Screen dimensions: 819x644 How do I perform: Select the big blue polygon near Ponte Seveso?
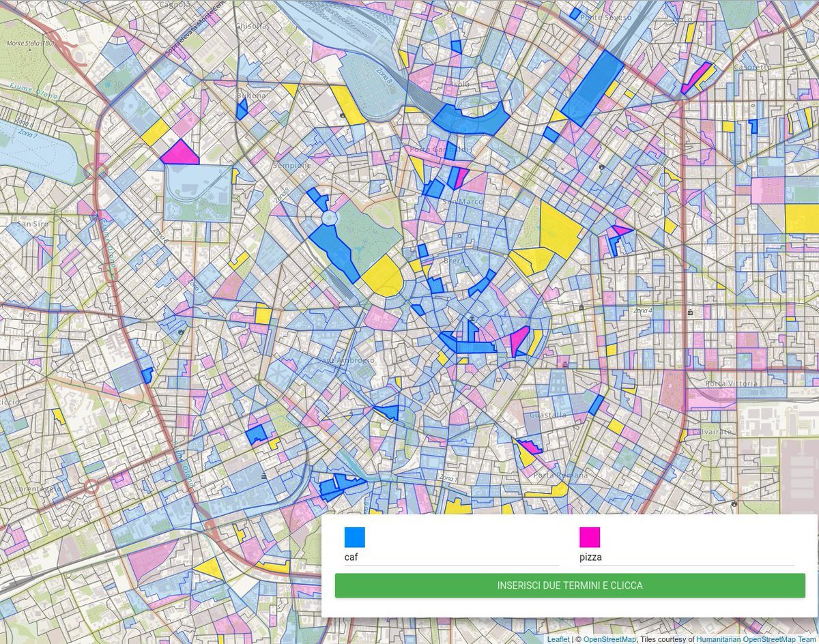click(x=592, y=89)
